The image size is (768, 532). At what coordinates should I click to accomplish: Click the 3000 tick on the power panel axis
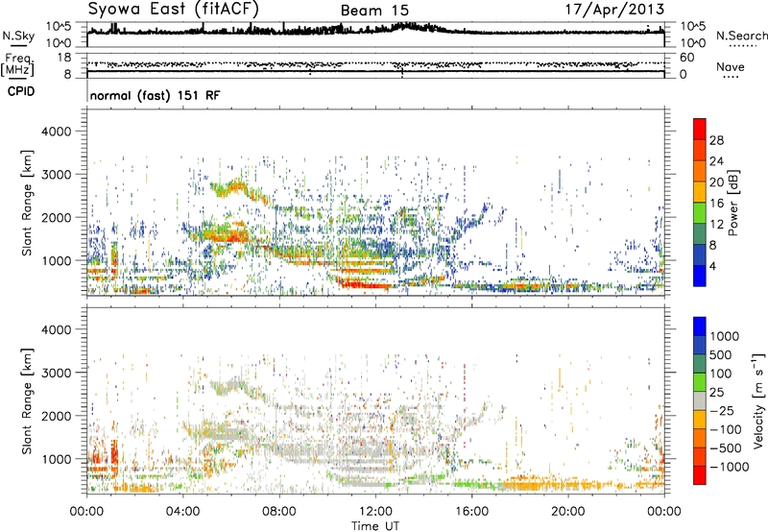pos(56,175)
